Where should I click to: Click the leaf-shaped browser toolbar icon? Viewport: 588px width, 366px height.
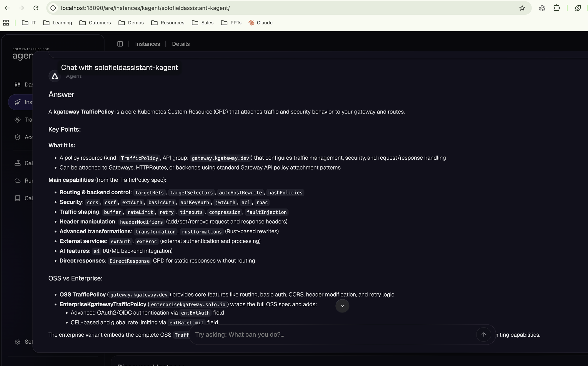(x=578, y=8)
